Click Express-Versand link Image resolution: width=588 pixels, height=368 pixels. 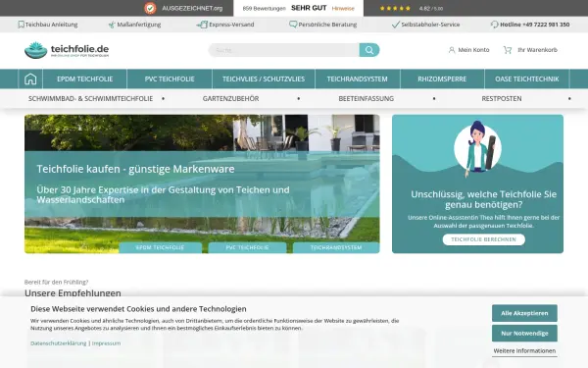[231, 25]
